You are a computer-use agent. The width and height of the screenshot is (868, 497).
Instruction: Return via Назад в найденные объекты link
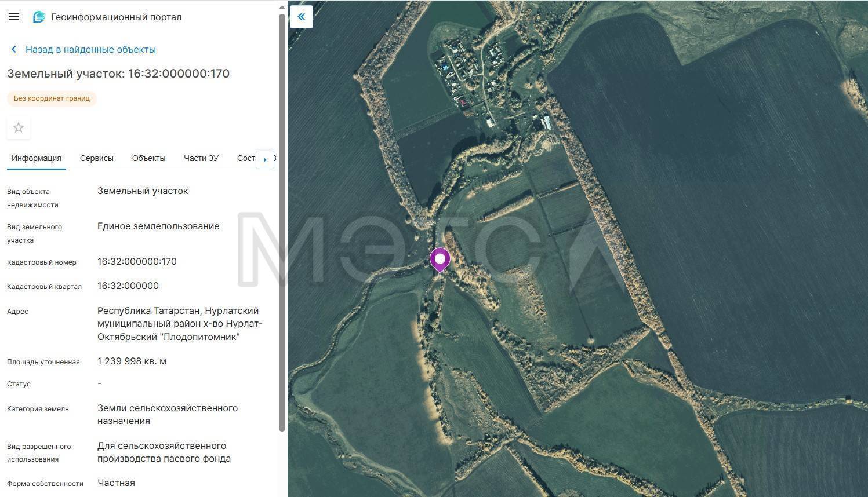[90, 50]
